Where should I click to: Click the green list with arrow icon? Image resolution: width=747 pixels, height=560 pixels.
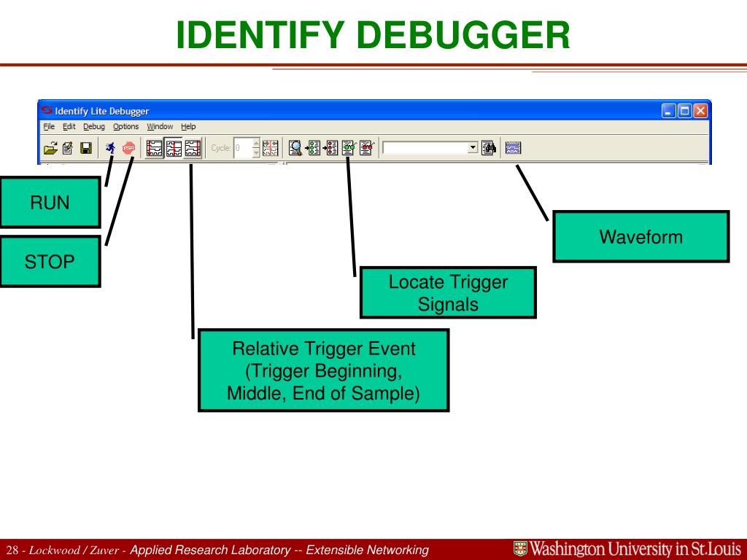pos(312,148)
